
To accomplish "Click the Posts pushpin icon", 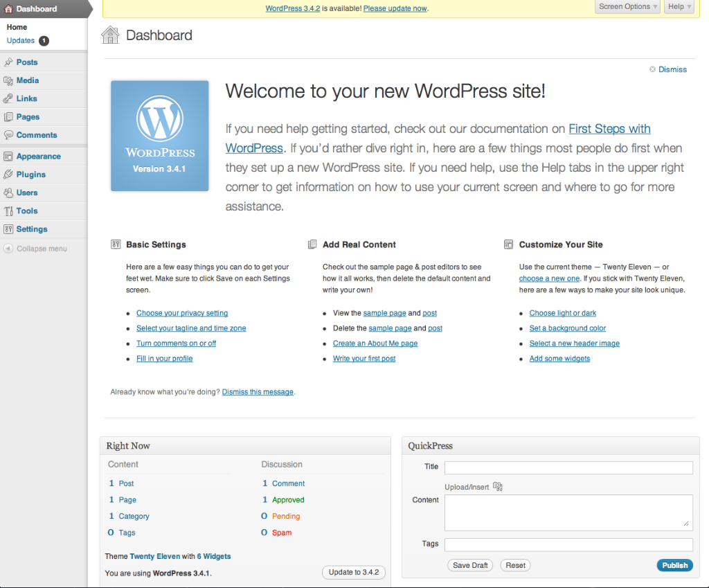I will tap(8, 62).
